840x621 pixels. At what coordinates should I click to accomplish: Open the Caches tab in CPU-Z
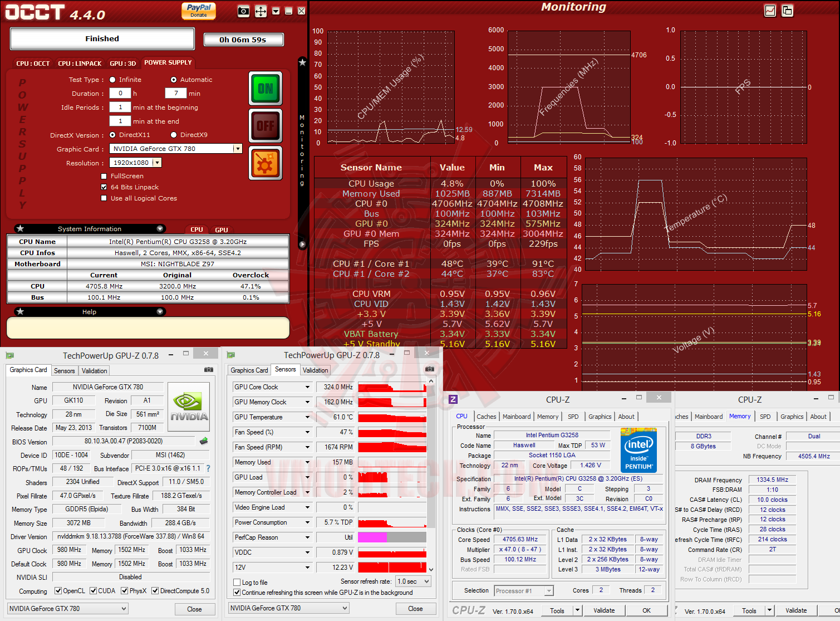tap(486, 417)
